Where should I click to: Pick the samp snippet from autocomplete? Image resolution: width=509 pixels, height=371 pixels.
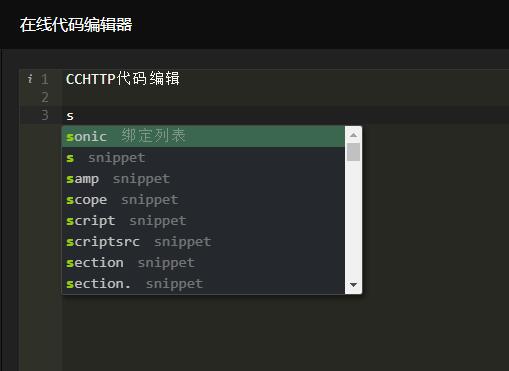pos(203,179)
